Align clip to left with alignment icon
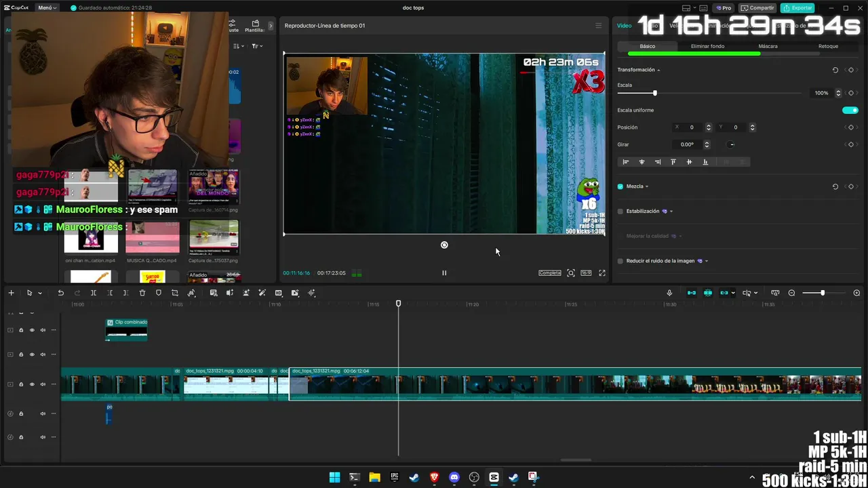 626,162
